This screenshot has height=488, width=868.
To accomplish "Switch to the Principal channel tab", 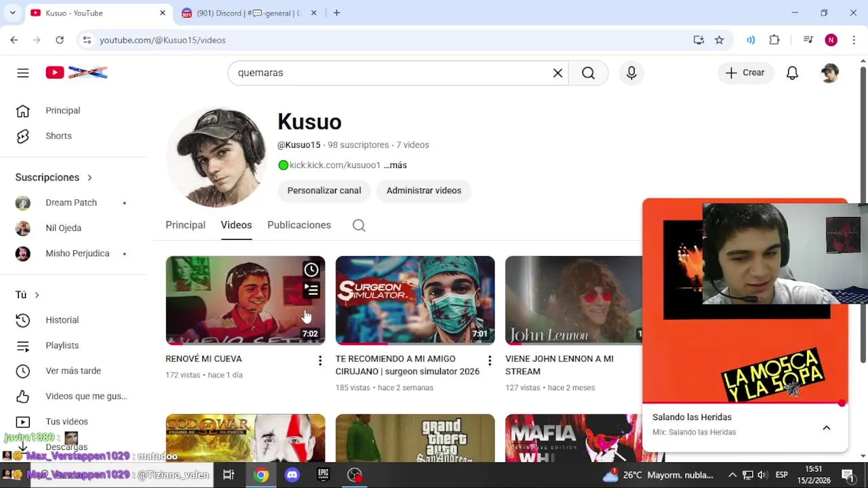I will click(185, 225).
